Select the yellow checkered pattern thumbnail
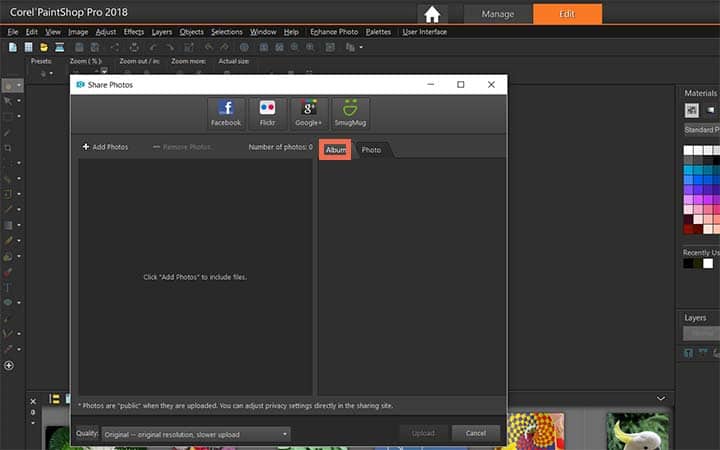The image size is (720, 450). pyautogui.click(x=536, y=431)
